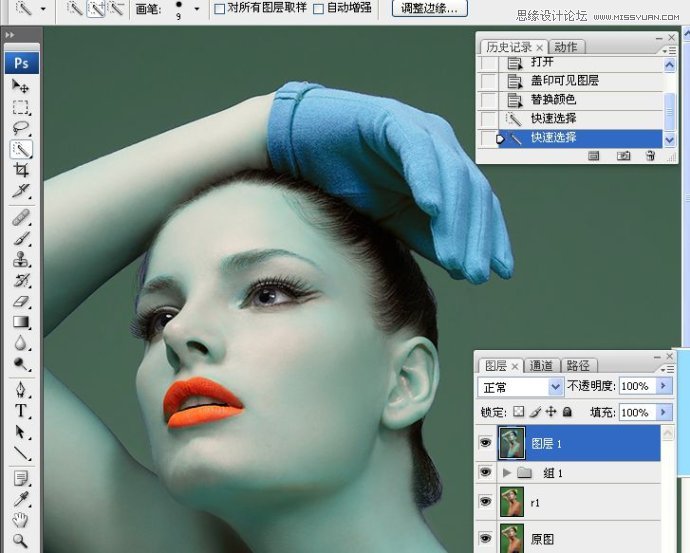Image resolution: width=690 pixels, height=553 pixels.
Task: Switch to the 动作 tab
Action: [x=566, y=47]
